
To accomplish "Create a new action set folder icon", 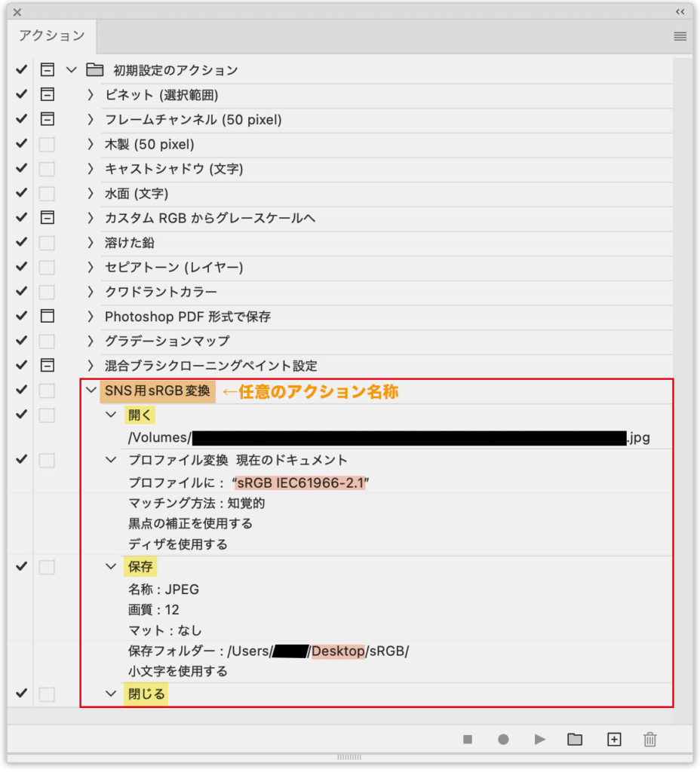I will pyautogui.click(x=575, y=740).
